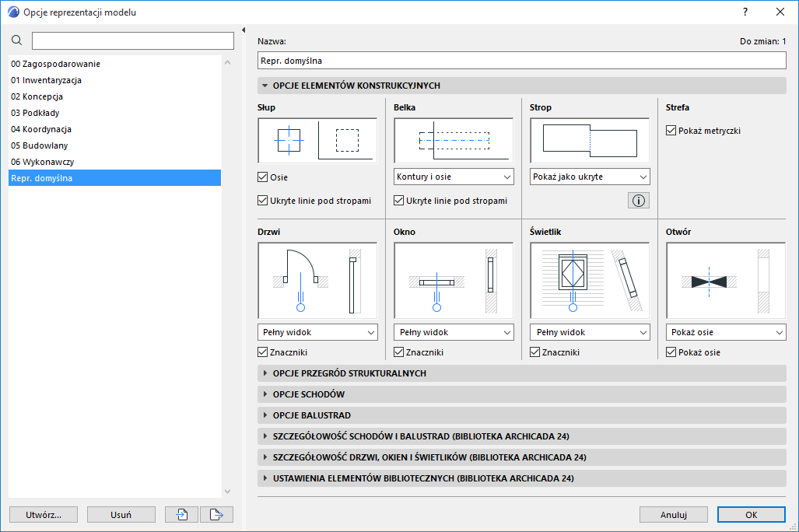Open the Pełny widok dropdown under Drzwi
Image resolution: width=799 pixels, height=532 pixels.
pyautogui.click(x=317, y=332)
